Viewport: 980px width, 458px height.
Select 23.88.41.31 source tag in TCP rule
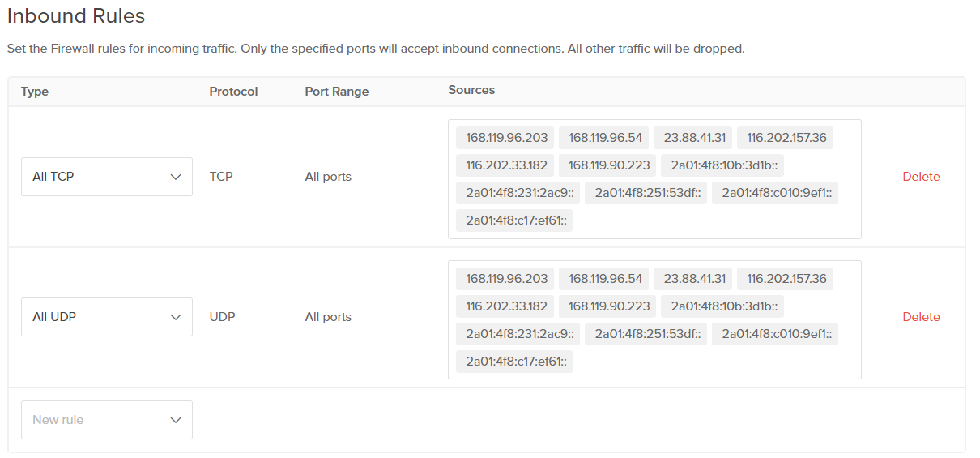(695, 138)
